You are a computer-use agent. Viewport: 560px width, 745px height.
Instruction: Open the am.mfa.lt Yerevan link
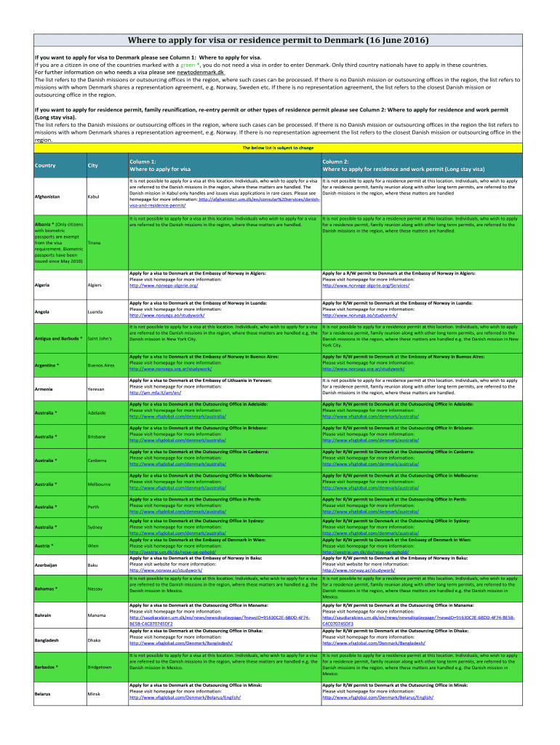pyautogui.click(x=155, y=393)
